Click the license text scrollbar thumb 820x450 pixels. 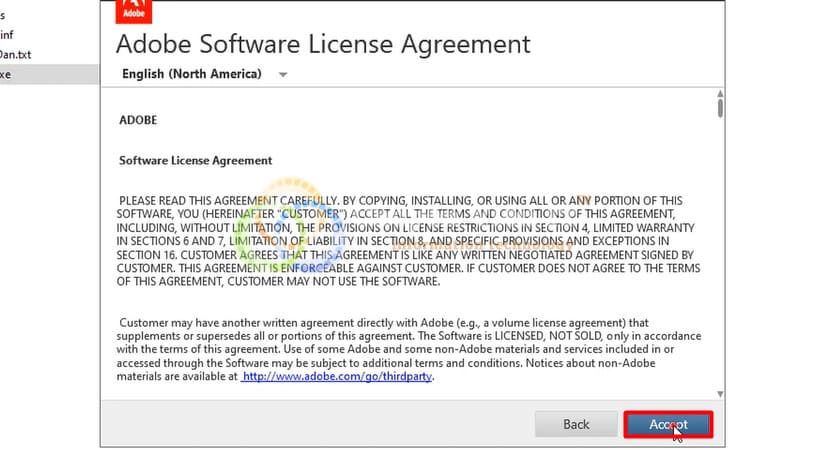point(720,108)
